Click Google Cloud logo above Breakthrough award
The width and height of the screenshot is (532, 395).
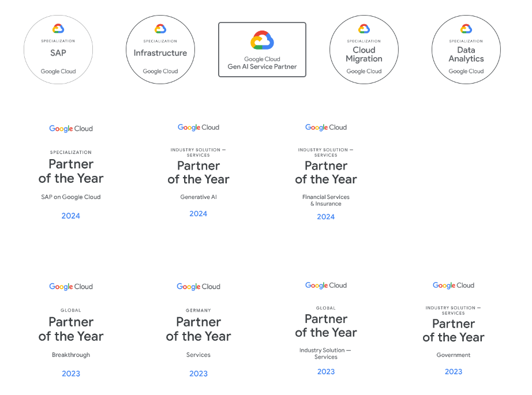coord(71,287)
